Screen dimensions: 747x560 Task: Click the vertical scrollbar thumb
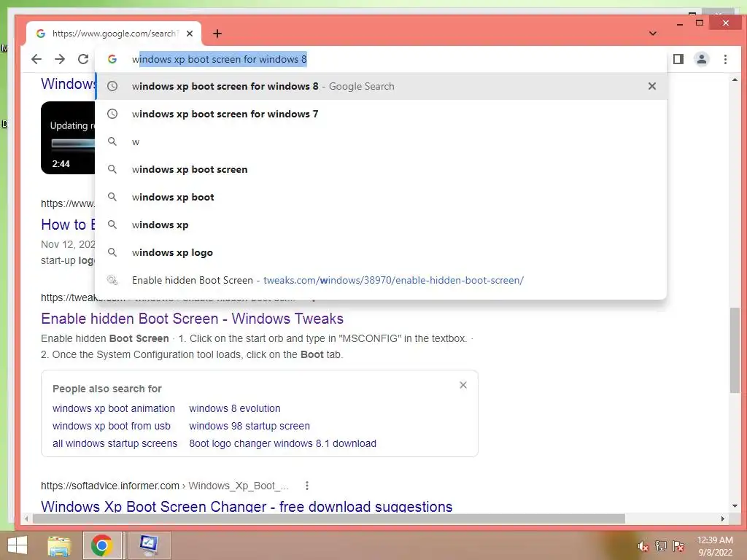click(735, 350)
